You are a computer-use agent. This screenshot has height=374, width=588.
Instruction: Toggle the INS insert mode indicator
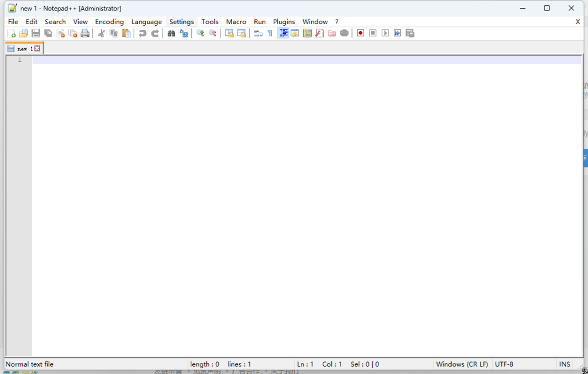pyautogui.click(x=564, y=364)
